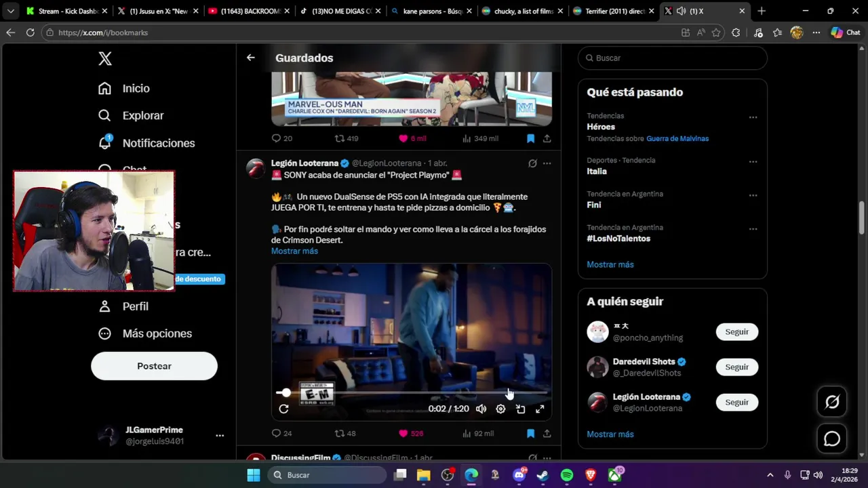The height and width of the screenshot is (488, 868).
Task: Open Copilot Chat in browser
Action: click(x=846, y=33)
